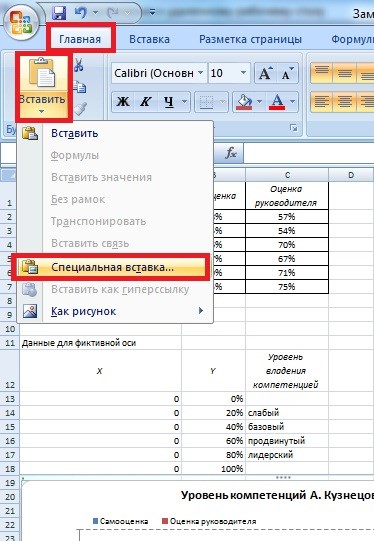Select cell with value 67%
This screenshot has height=541, width=374.
pos(287,259)
